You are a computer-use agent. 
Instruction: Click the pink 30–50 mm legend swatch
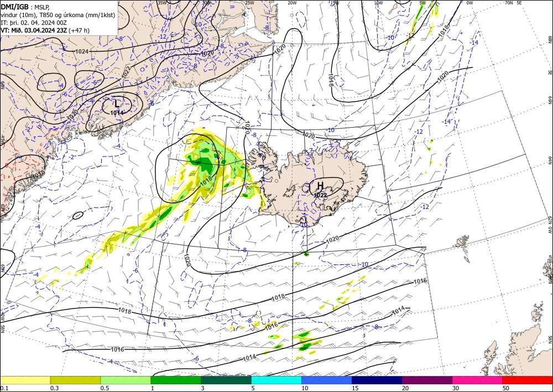tap(478, 380)
